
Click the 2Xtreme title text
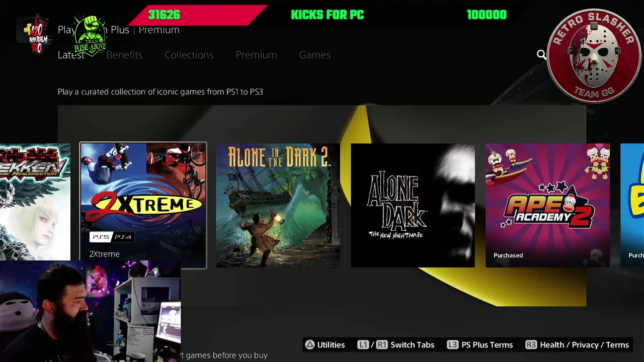[x=104, y=254]
